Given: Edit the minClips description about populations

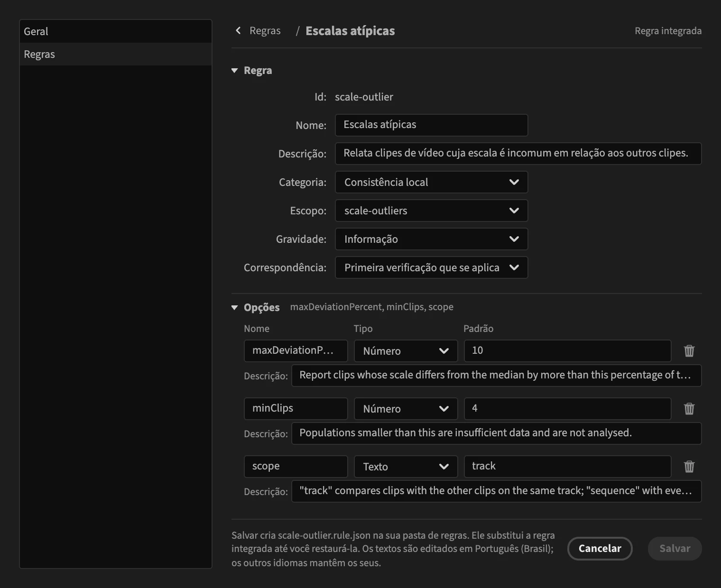Looking at the screenshot, I should [x=496, y=433].
